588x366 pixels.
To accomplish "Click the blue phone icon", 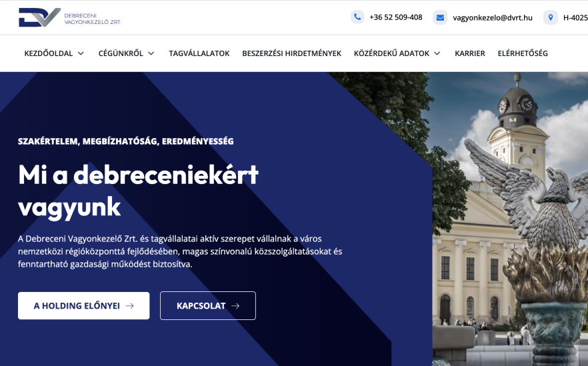I will click(x=357, y=17).
